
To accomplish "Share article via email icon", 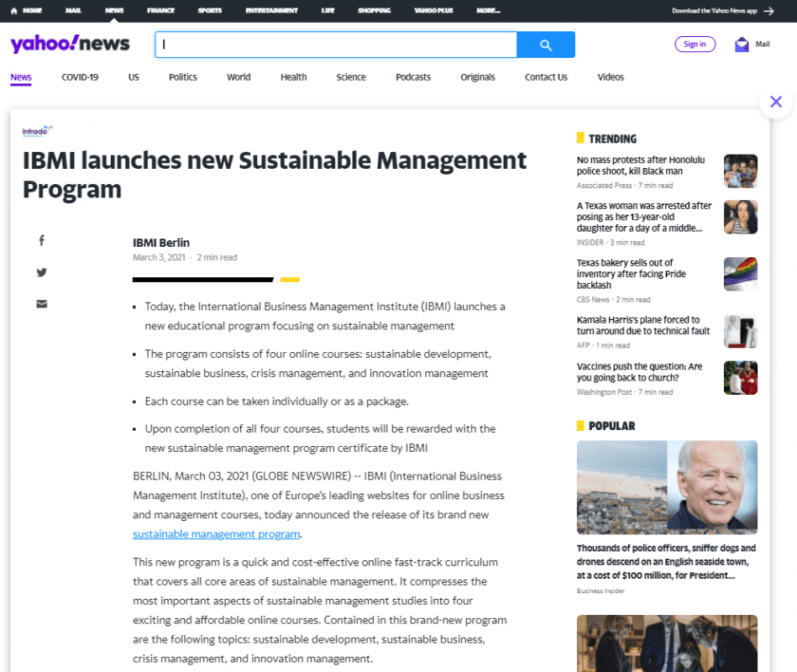I will click(42, 304).
